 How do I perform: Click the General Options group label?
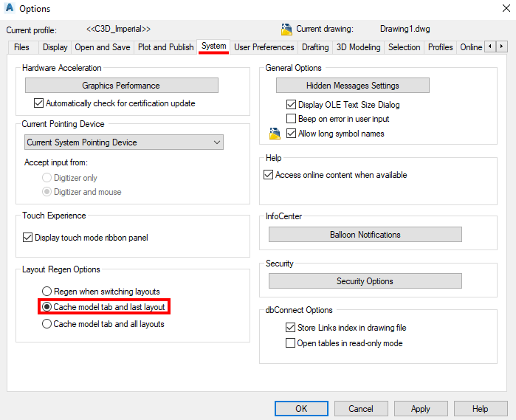click(x=293, y=68)
